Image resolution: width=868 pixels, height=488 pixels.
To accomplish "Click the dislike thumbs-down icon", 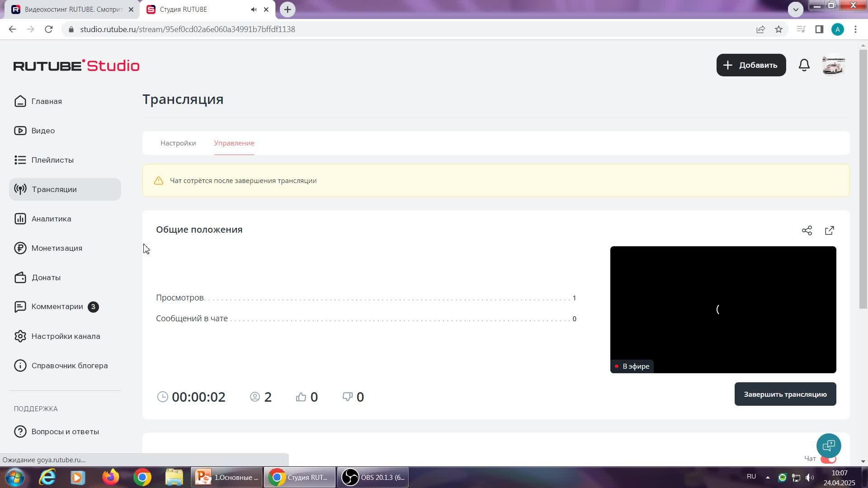I will coord(347,397).
